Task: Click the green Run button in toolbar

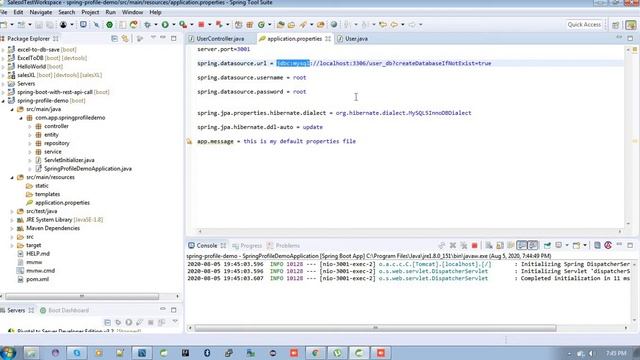Action: (165, 24)
